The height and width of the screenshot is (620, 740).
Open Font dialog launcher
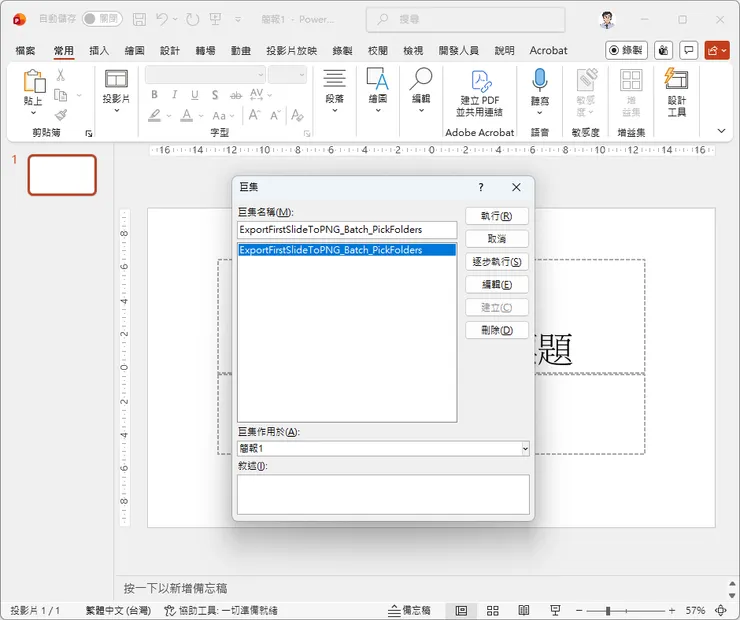coord(307,134)
